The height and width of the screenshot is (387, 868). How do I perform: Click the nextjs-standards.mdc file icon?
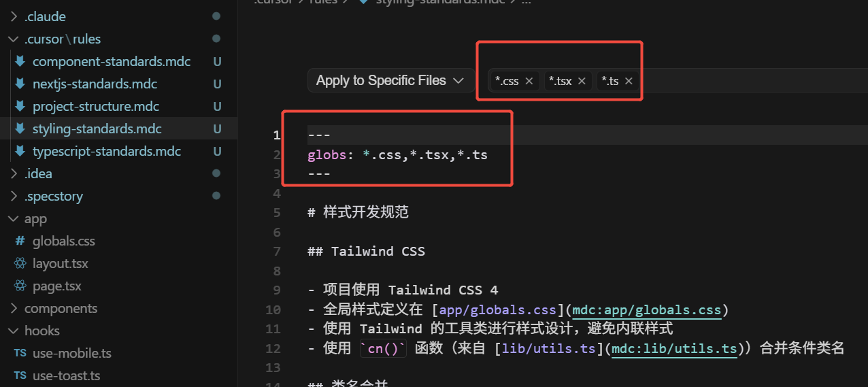pyautogui.click(x=20, y=84)
